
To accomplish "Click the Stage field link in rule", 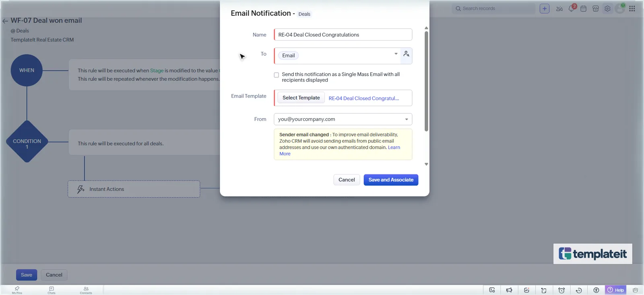I will click(157, 71).
